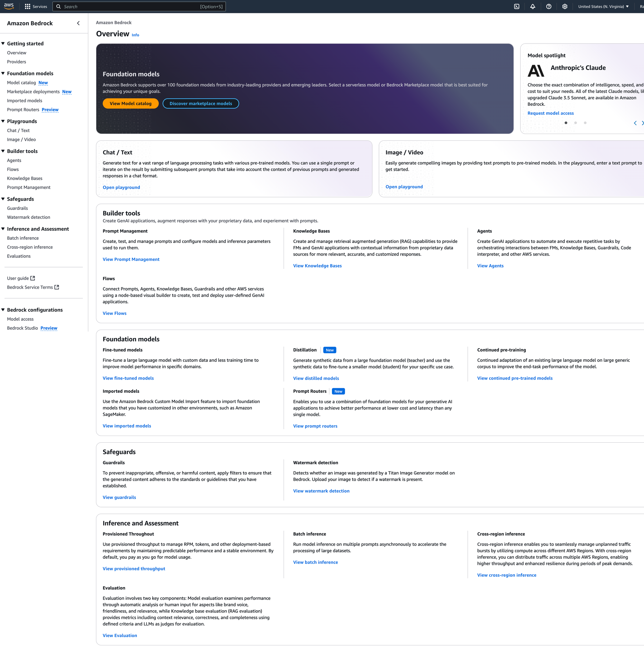Open the N. Virginia region dropdown
Image resolution: width=644 pixels, height=656 pixels.
(603, 6)
